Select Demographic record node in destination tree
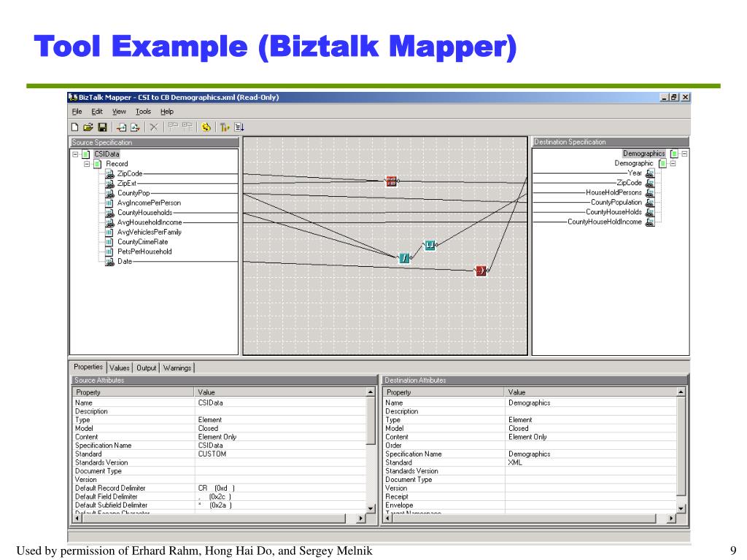747x560 pixels. [x=634, y=163]
